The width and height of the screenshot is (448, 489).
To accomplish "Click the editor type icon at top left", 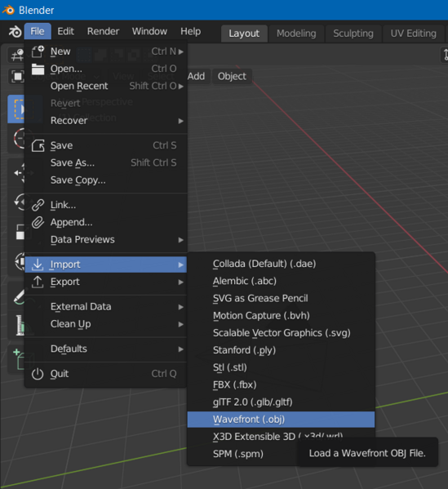I will coord(17,56).
